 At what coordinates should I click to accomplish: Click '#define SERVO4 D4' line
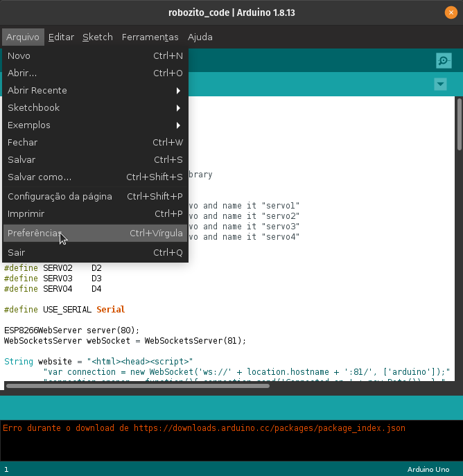click(x=53, y=289)
